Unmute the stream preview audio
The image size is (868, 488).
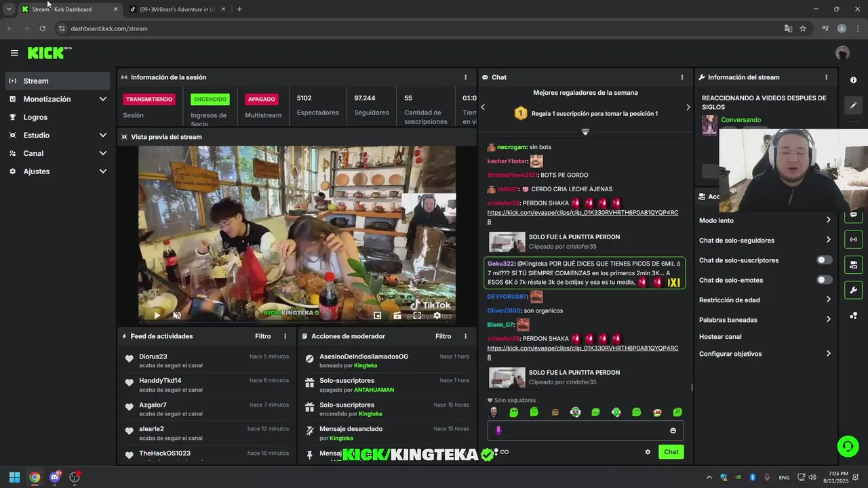[177, 315]
